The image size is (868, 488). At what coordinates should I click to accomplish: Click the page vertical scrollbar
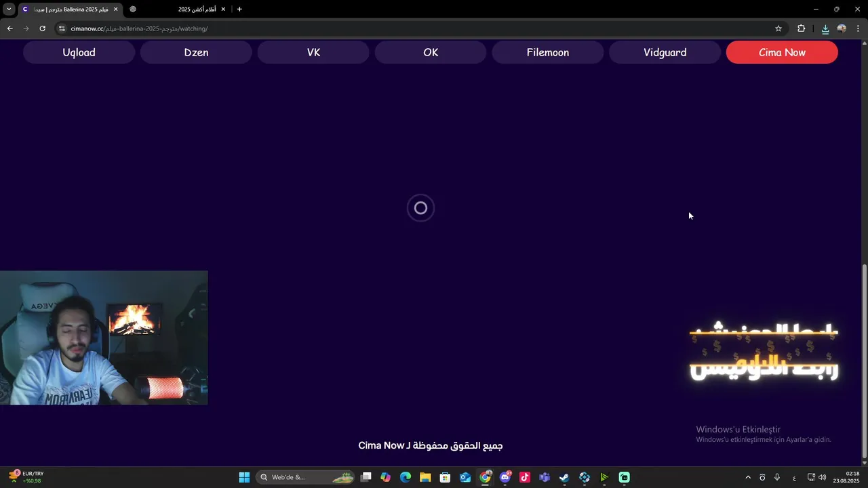click(864, 361)
